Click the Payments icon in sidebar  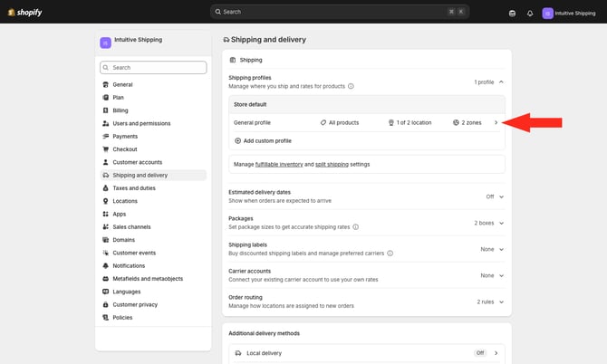pyautogui.click(x=105, y=136)
